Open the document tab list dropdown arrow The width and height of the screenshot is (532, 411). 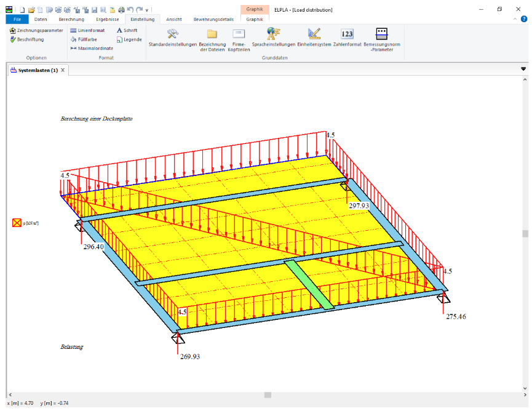(x=523, y=69)
